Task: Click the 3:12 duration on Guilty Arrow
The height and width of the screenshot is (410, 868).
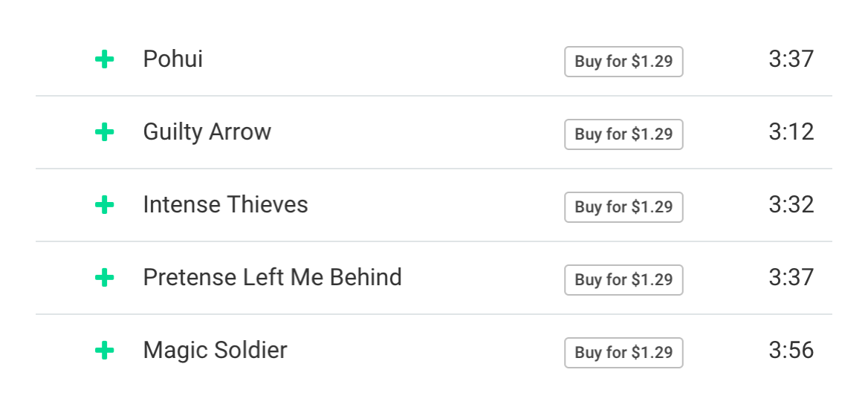Action: click(x=791, y=132)
